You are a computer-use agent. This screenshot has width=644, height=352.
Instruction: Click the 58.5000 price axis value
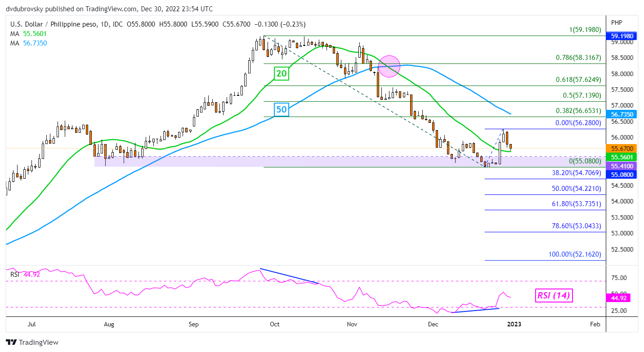(621, 58)
